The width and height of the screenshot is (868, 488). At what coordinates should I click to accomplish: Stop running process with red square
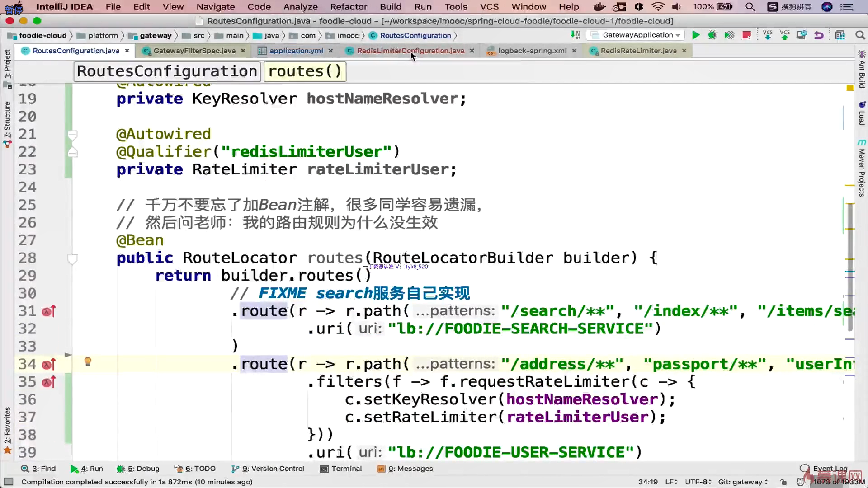pyautogui.click(x=747, y=35)
